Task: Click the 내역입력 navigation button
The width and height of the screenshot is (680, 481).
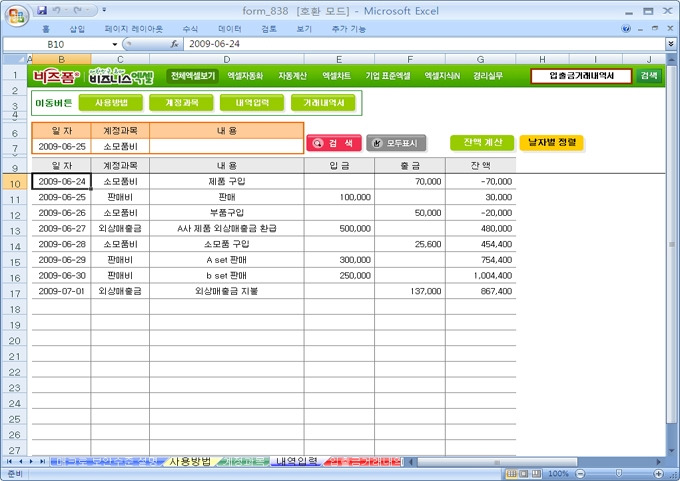Action: (x=252, y=103)
